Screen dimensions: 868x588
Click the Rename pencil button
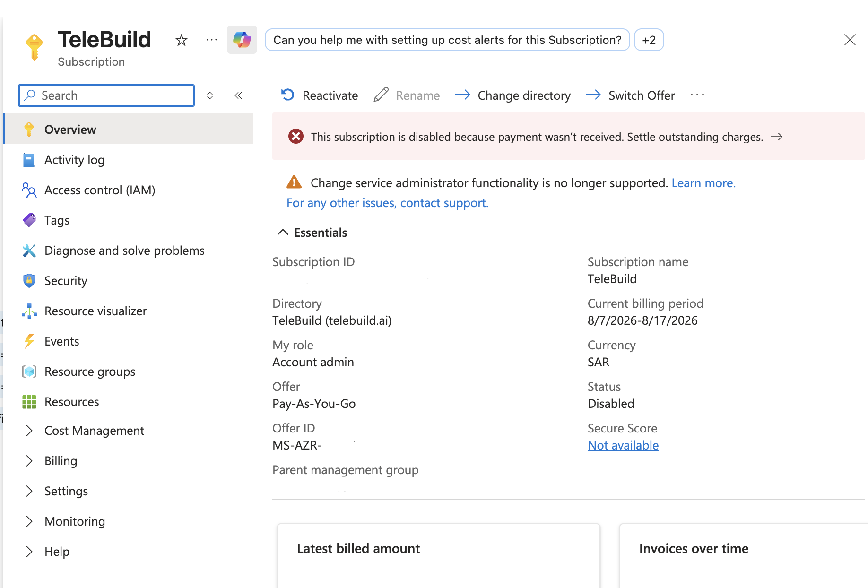pos(407,95)
